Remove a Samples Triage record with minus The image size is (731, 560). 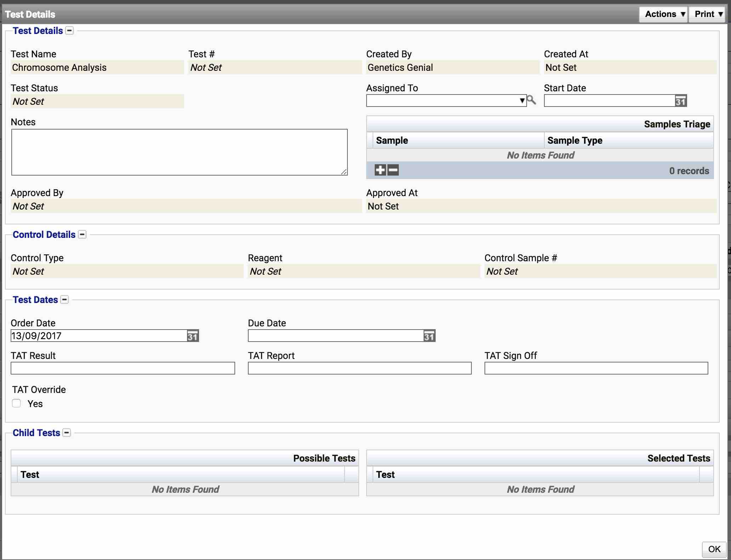point(393,170)
